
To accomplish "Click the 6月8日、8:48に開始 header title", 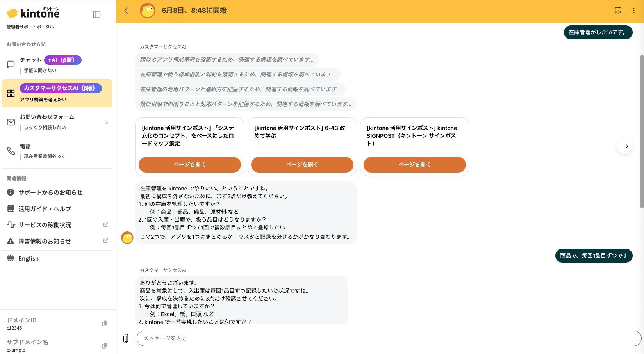I will pos(194,11).
